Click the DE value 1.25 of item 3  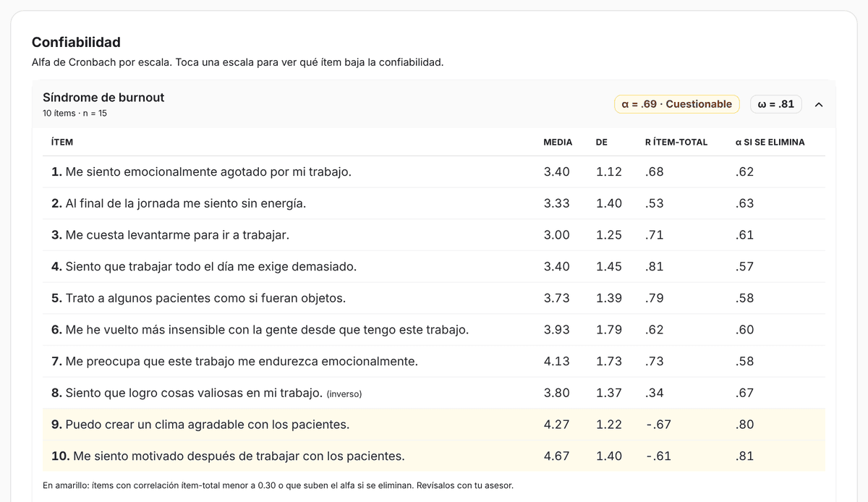[x=609, y=235]
